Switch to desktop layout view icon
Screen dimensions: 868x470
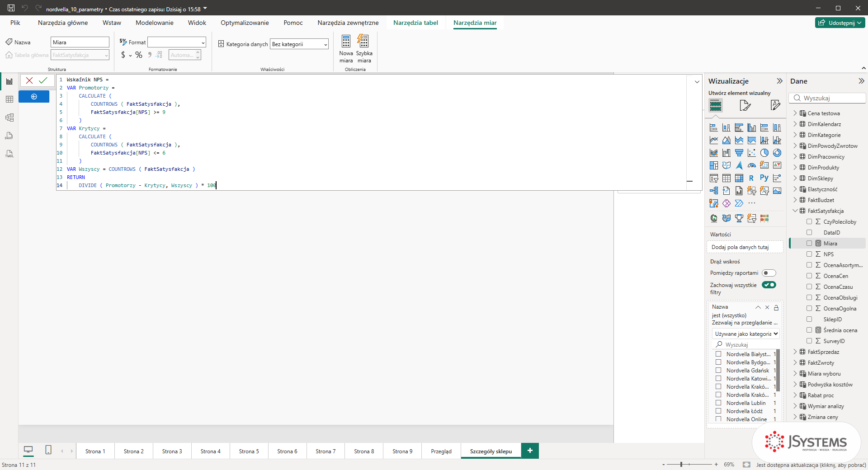[28, 450]
